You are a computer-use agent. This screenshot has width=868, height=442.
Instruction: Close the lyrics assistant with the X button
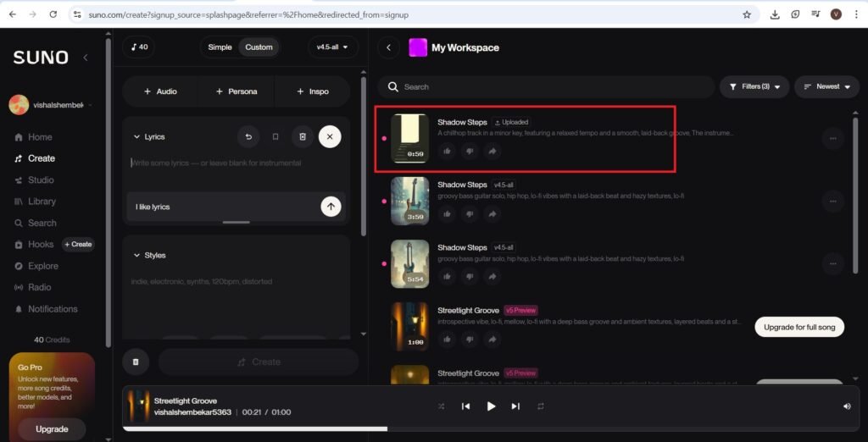point(330,136)
